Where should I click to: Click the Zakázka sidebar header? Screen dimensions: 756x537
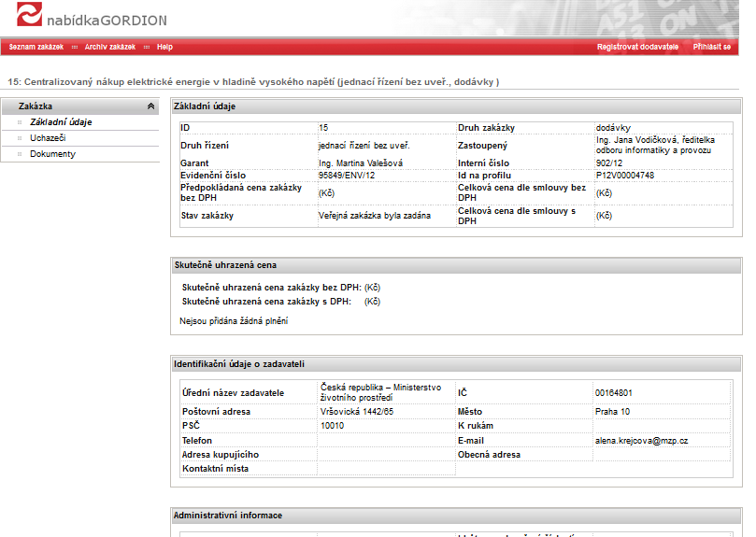pyautogui.click(x=36, y=106)
